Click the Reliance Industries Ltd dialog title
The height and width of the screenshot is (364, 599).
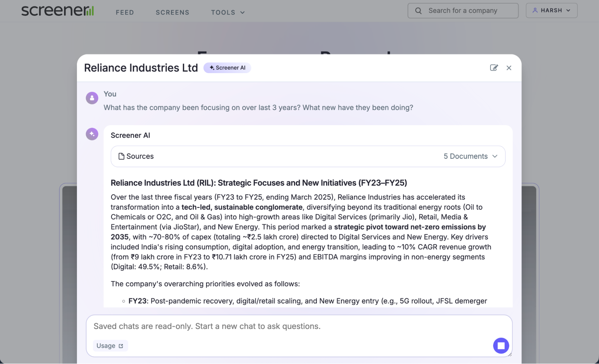[141, 68]
